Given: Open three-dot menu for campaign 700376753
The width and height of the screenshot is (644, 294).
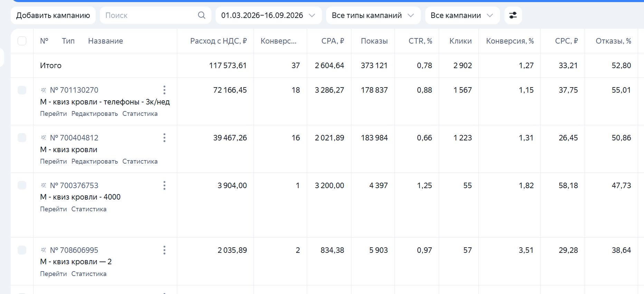Looking at the screenshot, I should pyautogui.click(x=164, y=185).
